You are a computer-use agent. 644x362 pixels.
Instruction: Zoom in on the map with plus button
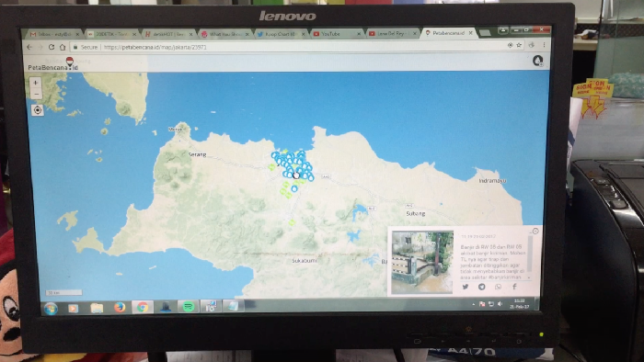point(35,83)
